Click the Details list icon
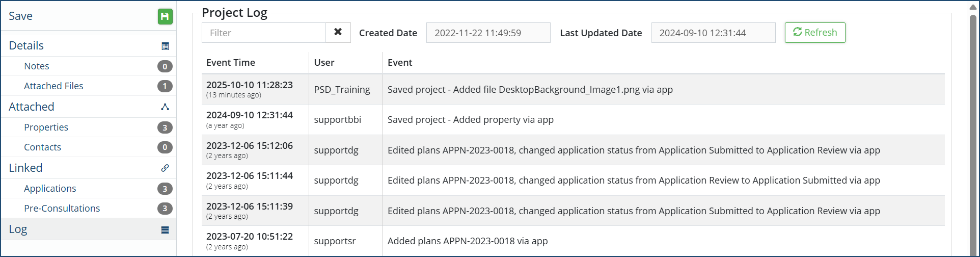The height and width of the screenshot is (257, 980). [x=165, y=46]
